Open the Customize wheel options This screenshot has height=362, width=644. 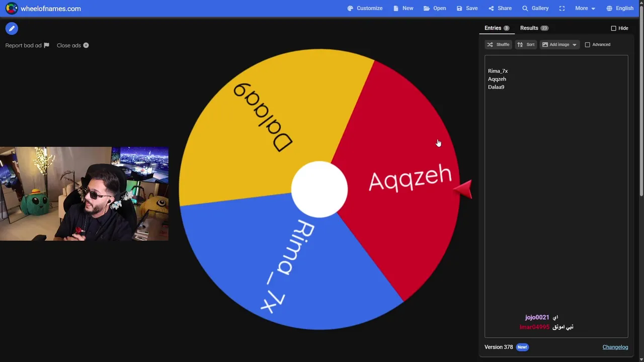click(x=365, y=9)
